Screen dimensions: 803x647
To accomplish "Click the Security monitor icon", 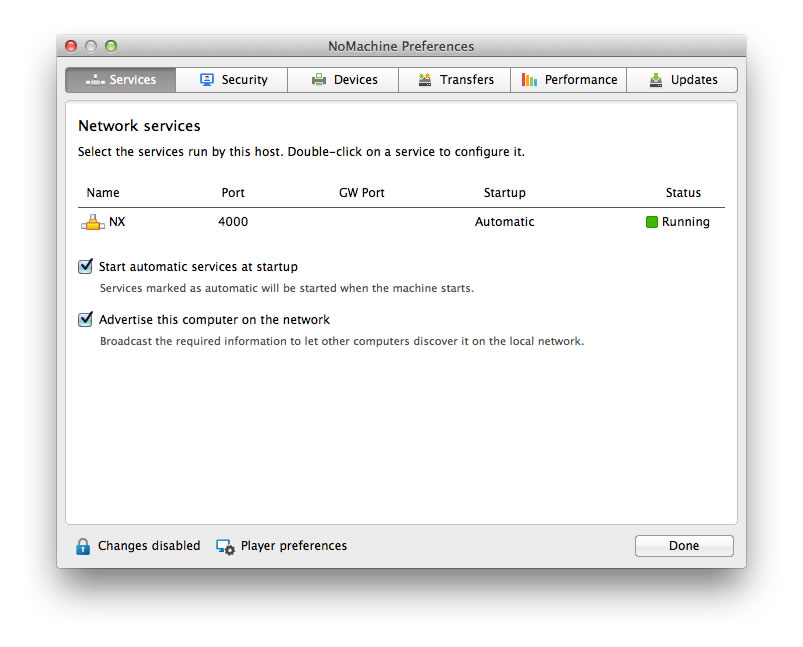I will coord(207,79).
